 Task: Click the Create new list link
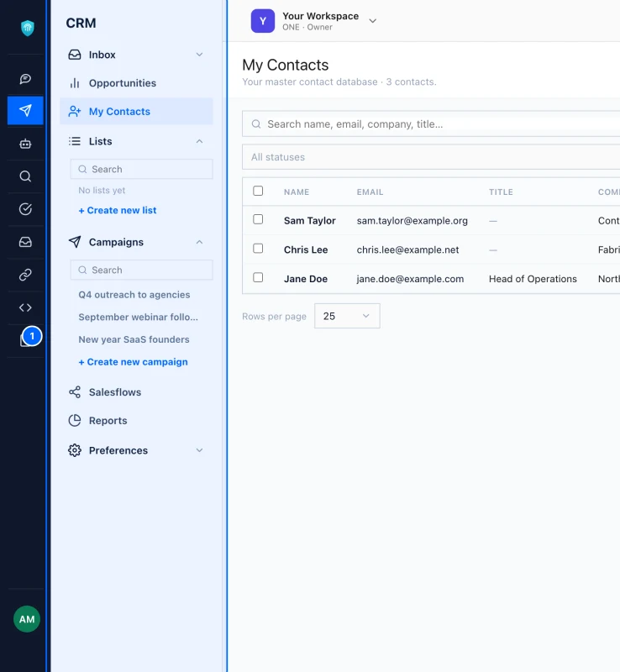pyautogui.click(x=118, y=211)
